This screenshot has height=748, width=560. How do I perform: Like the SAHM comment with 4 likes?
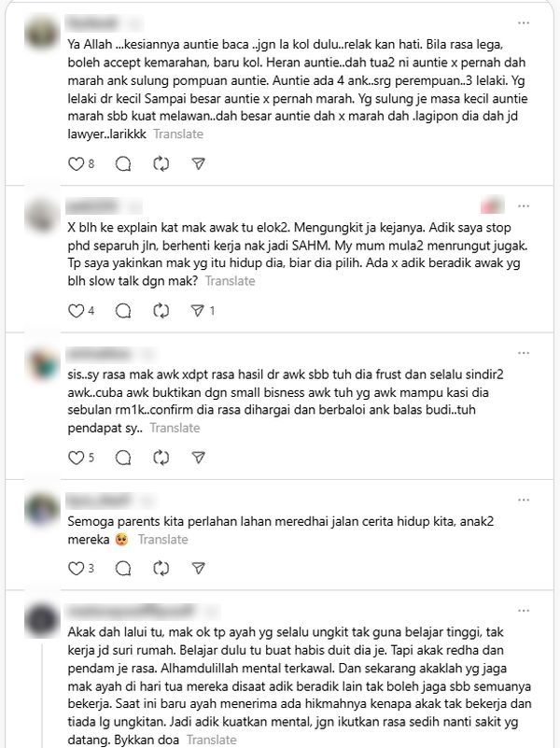pyautogui.click(x=77, y=311)
